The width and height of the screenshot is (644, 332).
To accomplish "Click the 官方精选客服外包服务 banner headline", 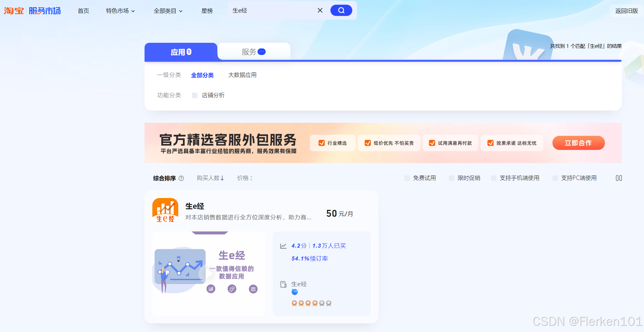I will [x=228, y=140].
